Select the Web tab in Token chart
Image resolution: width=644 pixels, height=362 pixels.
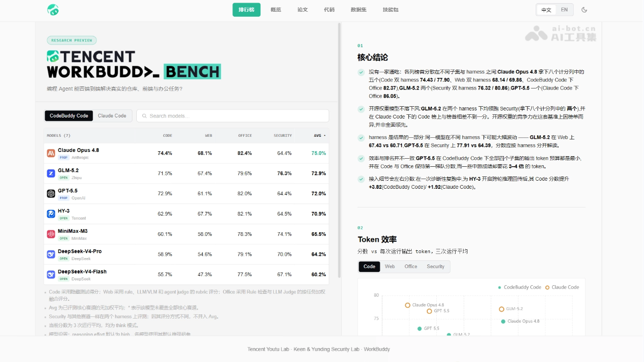390,267
